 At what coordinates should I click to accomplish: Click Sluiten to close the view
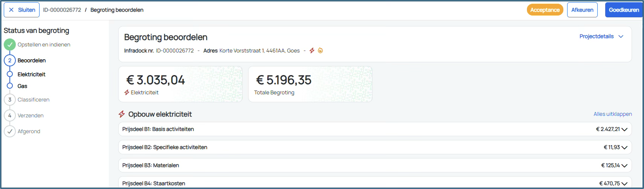21,10
